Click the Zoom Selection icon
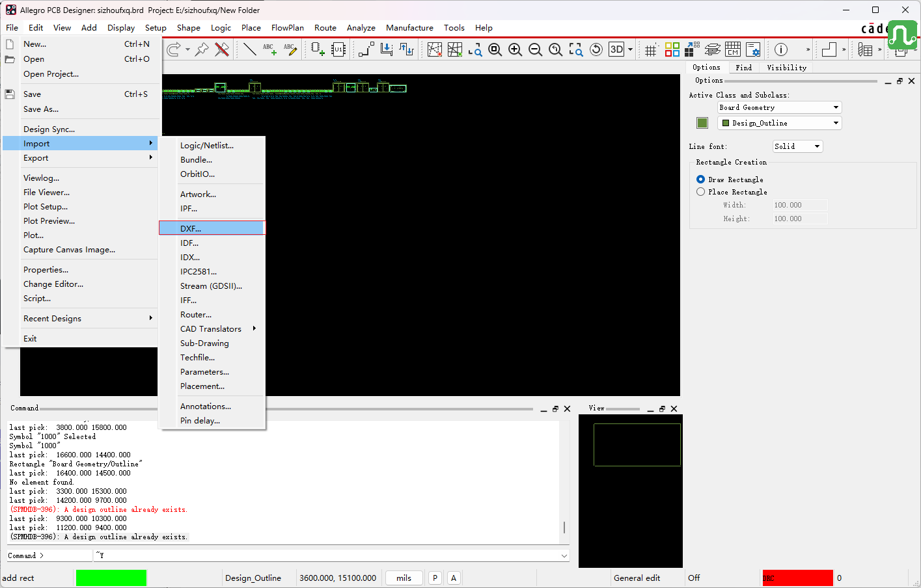The width and height of the screenshot is (921, 588). 576,49
